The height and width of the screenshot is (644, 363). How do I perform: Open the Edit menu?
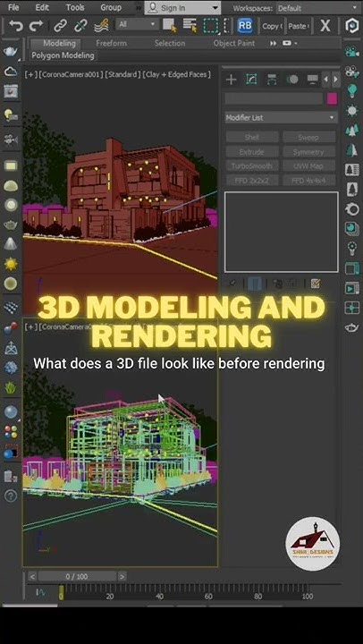click(x=42, y=7)
